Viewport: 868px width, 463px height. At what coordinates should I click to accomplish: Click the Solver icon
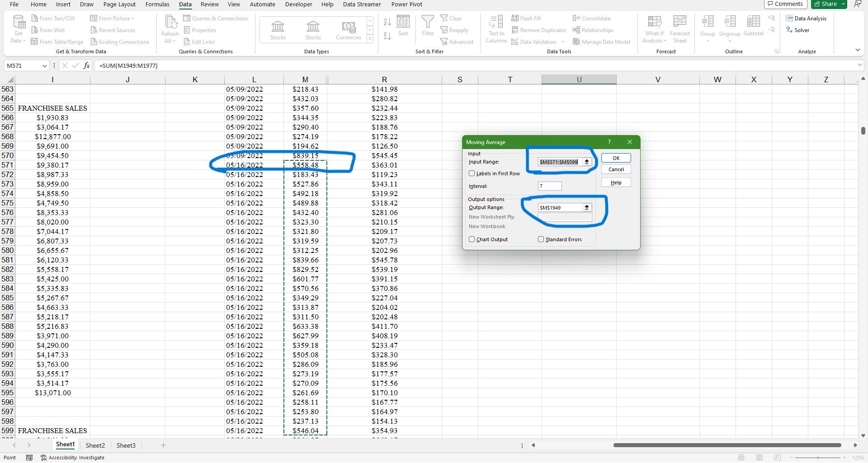pos(798,30)
